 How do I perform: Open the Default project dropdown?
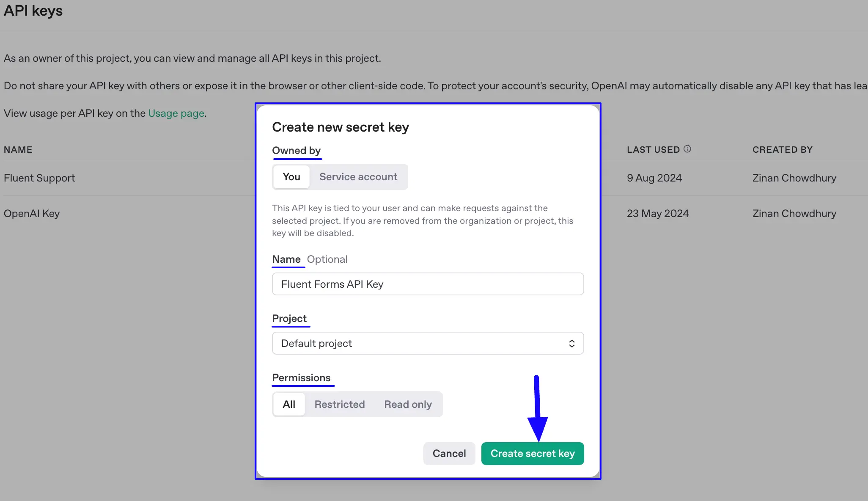(428, 343)
